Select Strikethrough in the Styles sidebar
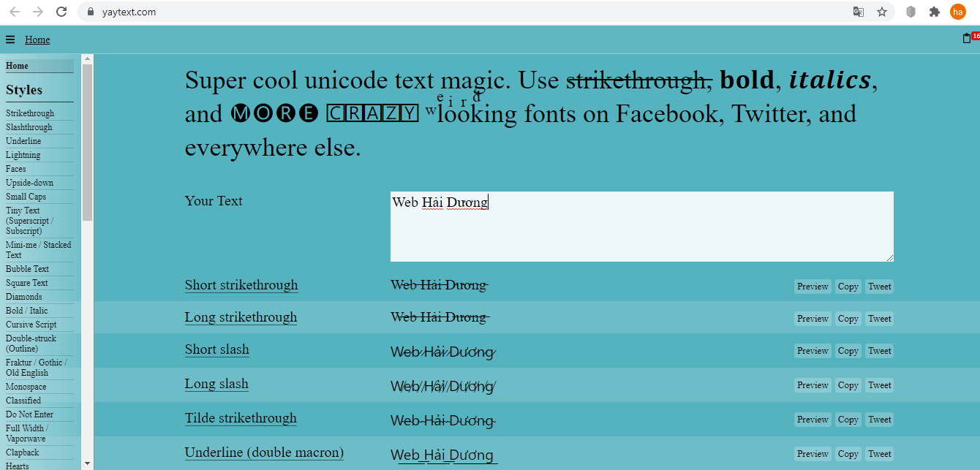The height and width of the screenshot is (470, 980). click(30, 113)
